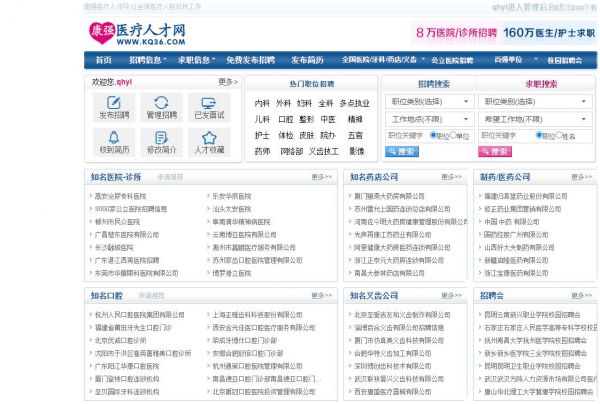Click 更多 in 知名药店公司 header
This screenshot has height=404, width=600.
click(x=452, y=177)
